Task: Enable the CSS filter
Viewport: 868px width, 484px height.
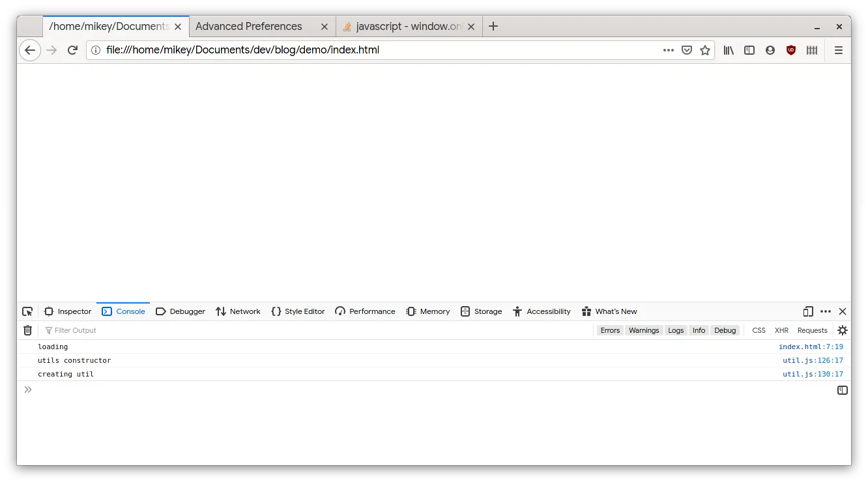Action: point(759,330)
